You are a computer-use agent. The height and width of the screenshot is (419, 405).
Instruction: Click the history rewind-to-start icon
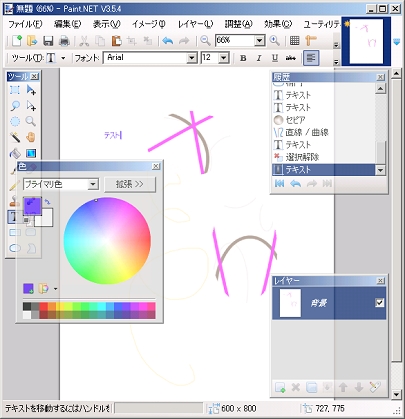[279, 183]
